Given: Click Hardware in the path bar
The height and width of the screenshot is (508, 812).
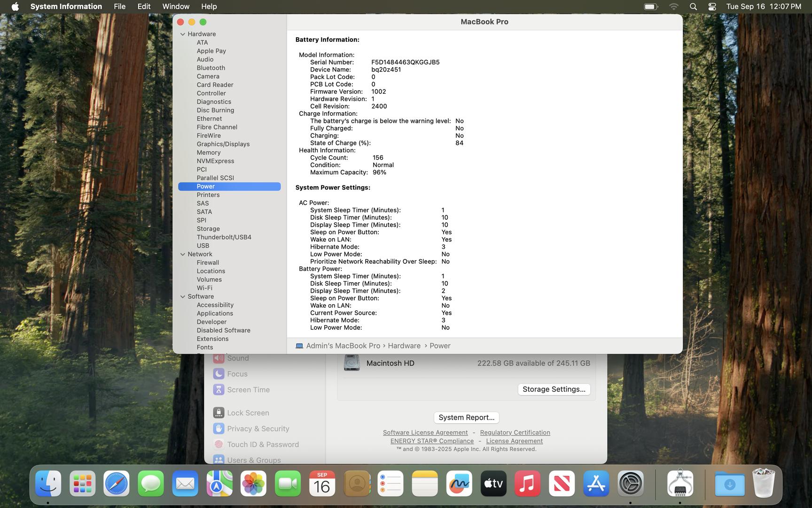Looking at the screenshot, I should pyautogui.click(x=404, y=346).
